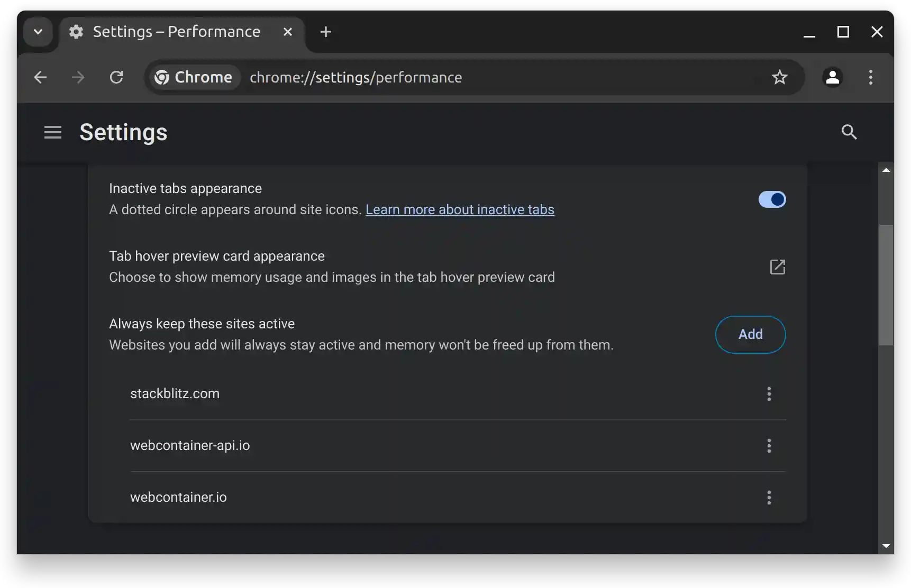Click the forward navigation arrow
Image resolution: width=911 pixels, height=588 pixels.
click(x=78, y=77)
